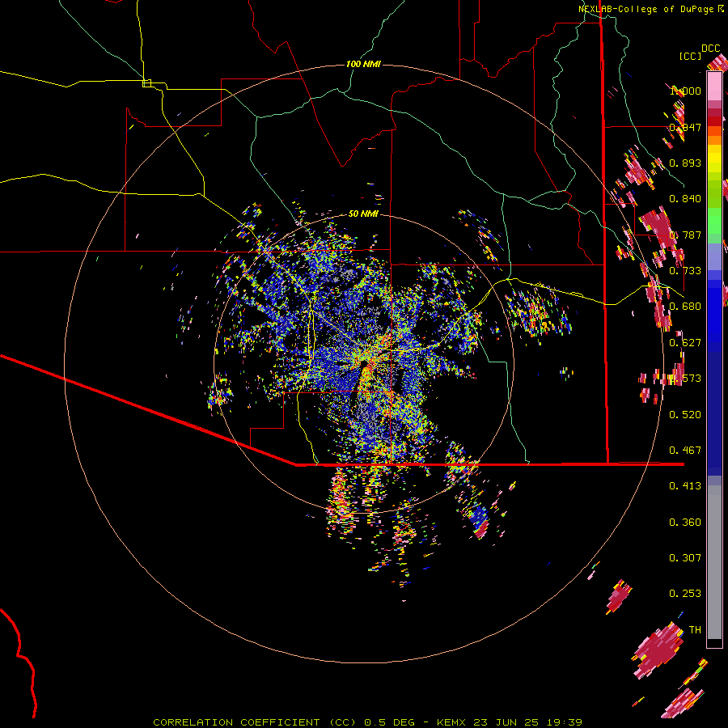Viewport: 728px width, 728px height.
Task: Pick the bright green color bar segment
Action: pos(714,220)
